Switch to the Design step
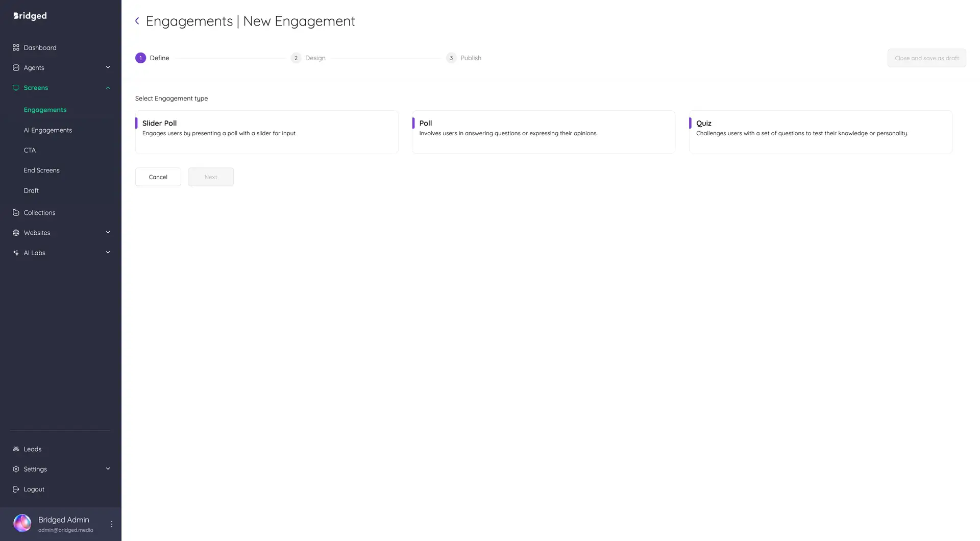The image size is (980, 541). (308, 58)
